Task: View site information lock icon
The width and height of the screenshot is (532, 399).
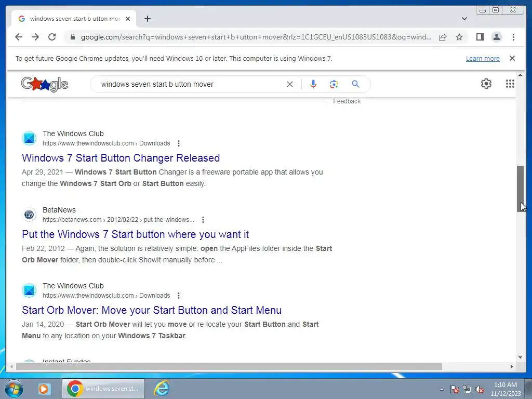Action: tap(72, 37)
